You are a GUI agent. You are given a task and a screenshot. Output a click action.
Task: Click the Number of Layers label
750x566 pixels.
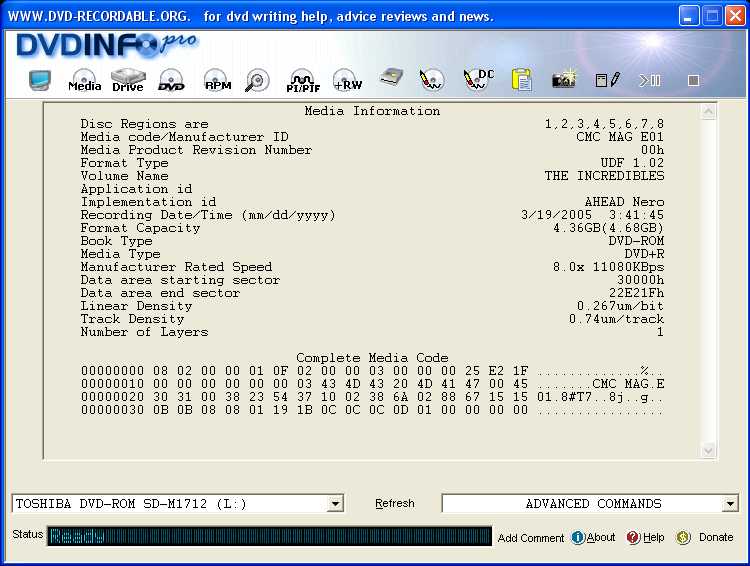click(144, 332)
